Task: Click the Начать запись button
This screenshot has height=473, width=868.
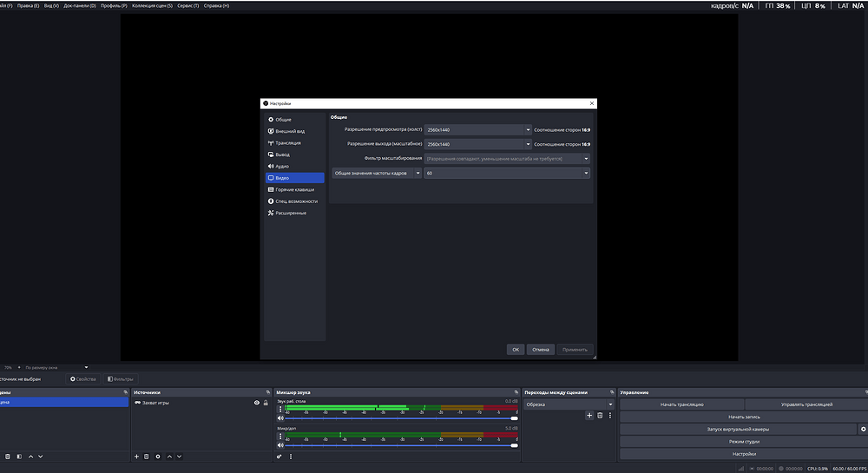Action: point(744,417)
